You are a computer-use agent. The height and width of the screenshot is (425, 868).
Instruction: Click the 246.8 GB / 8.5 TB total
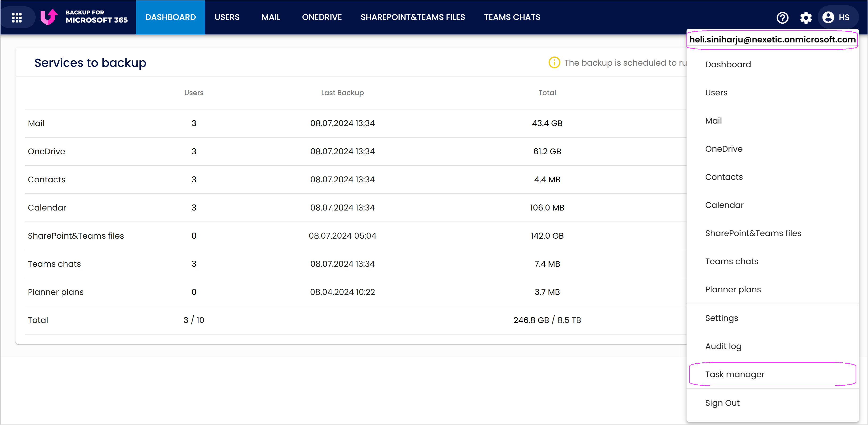547,320
